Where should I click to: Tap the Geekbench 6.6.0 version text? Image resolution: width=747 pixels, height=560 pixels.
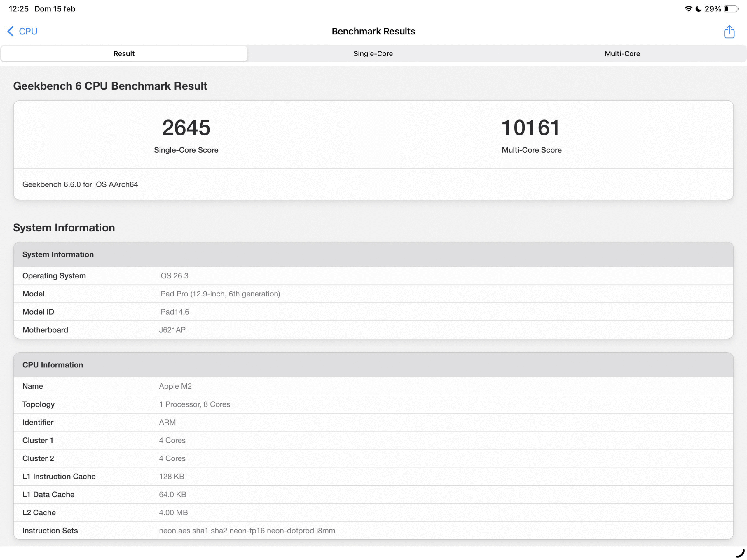tap(80, 184)
